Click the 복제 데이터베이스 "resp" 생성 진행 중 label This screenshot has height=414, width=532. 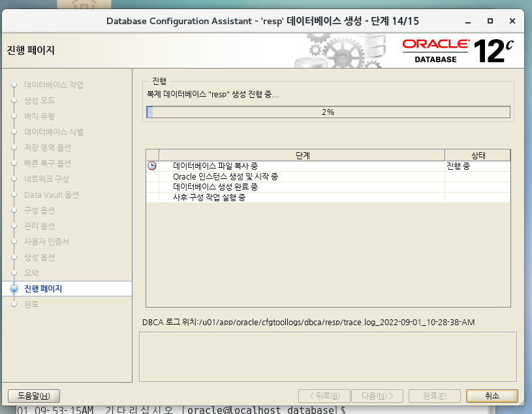coord(212,94)
